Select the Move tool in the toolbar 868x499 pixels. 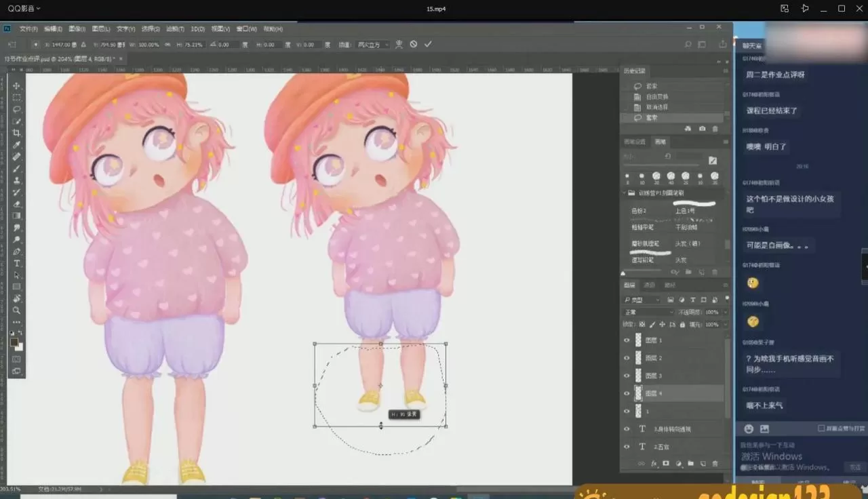tap(17, 86)
